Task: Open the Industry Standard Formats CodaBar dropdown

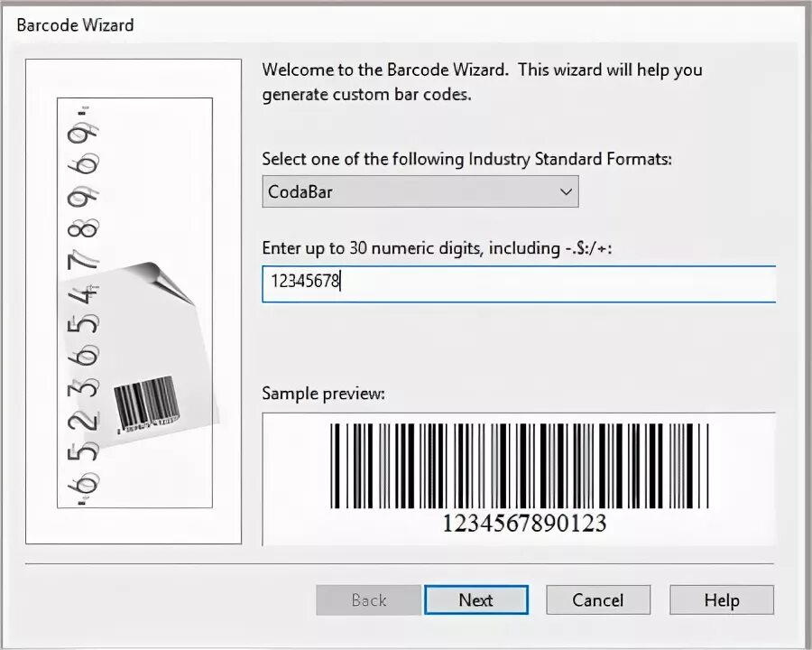Action: [420, 191]
